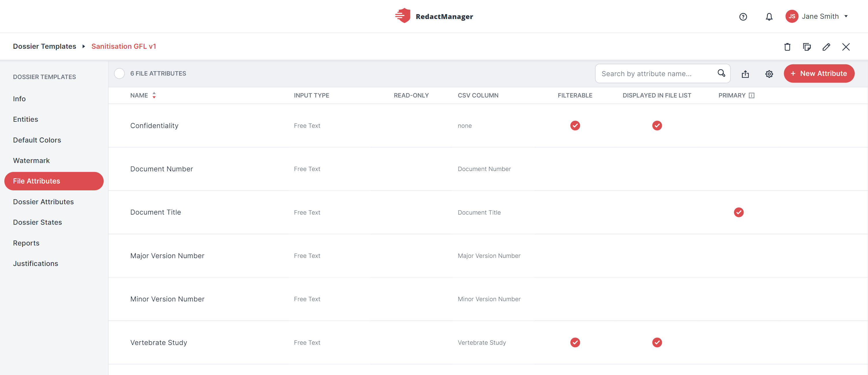Click the New Attribute button
The image size is (868, 375).
[819, 73]
